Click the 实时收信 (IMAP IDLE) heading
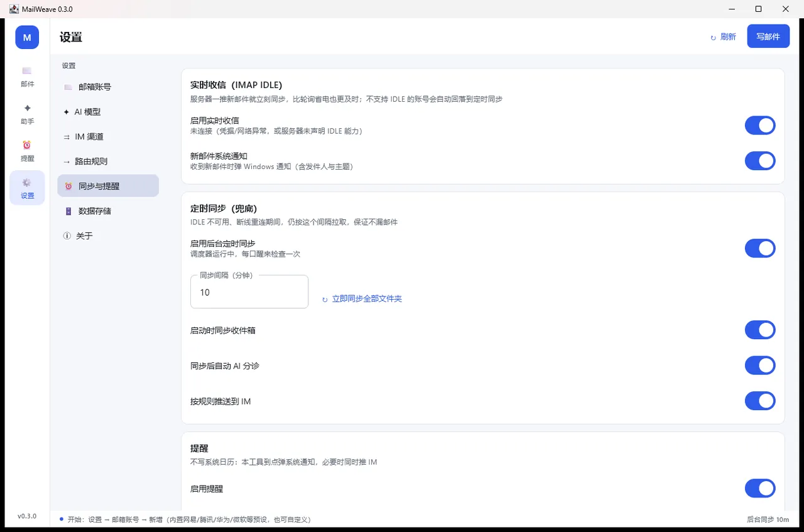This screenshot has height=532, width=804. click(x=236, y=85)
